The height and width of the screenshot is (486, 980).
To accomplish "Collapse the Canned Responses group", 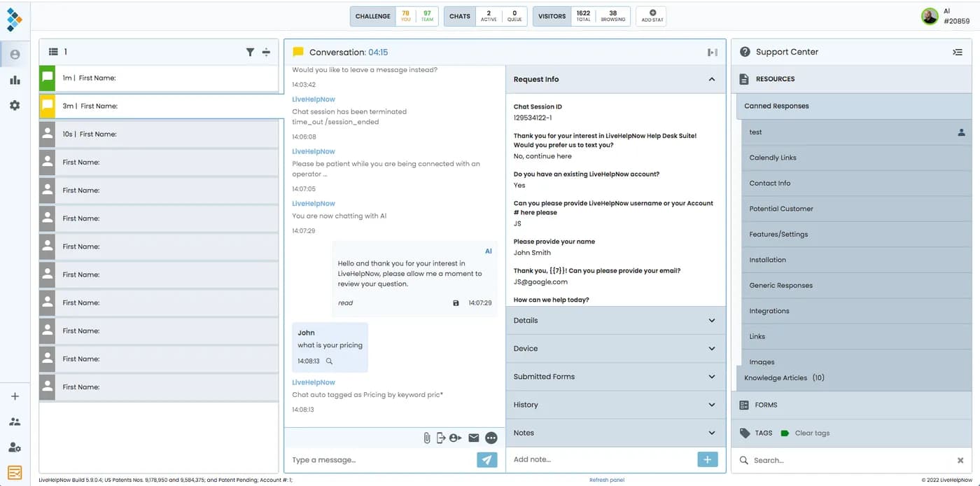I will coord(854,106).
